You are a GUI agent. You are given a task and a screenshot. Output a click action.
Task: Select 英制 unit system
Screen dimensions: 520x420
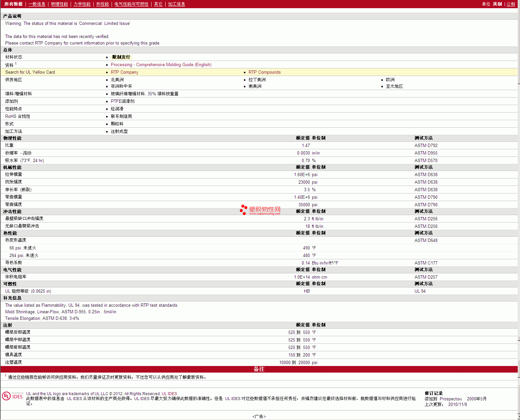coord(497,4)
